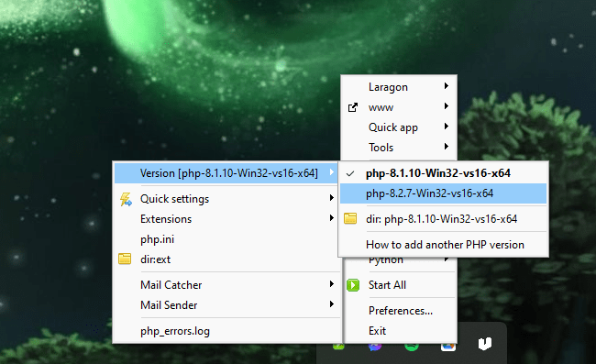
Task: Open the Extensions submenu
Action: pos(226,219)
